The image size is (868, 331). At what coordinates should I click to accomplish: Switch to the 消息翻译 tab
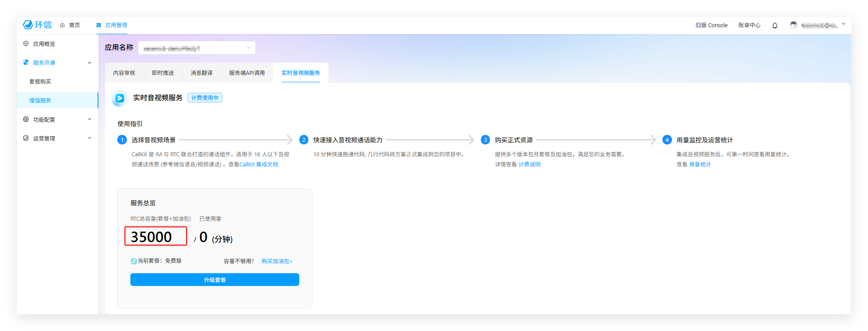click(201, 73)
